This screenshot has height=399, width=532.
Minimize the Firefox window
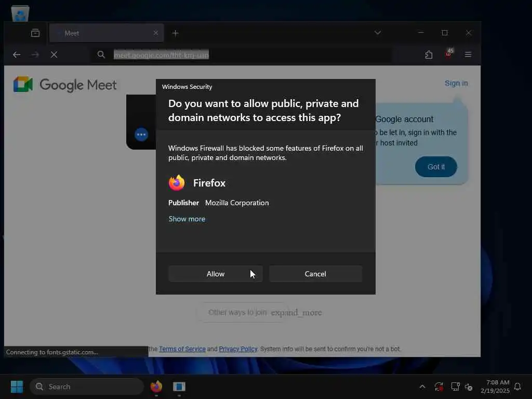421,33
